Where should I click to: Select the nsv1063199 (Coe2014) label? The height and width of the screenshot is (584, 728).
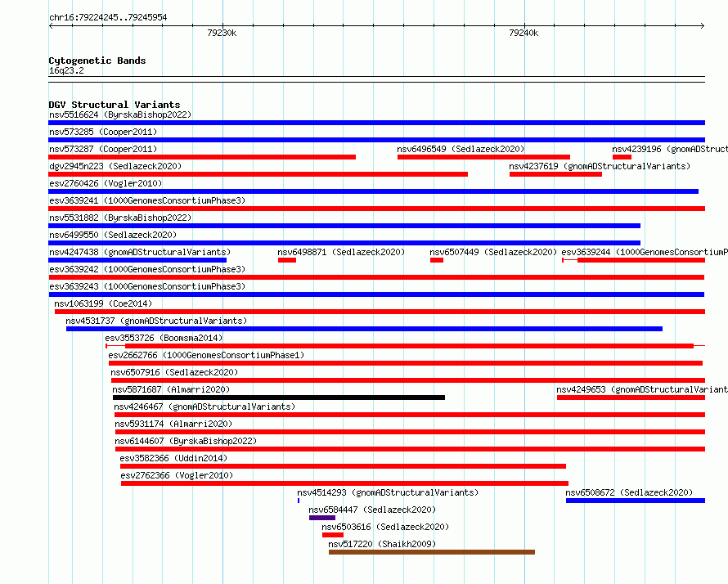click(103, 303)
